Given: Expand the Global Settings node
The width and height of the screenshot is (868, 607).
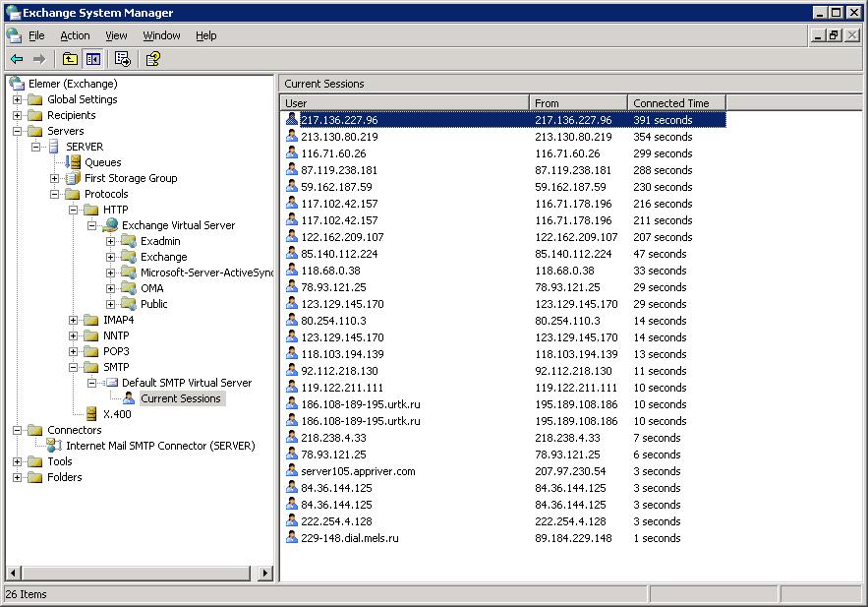Looking at the screenshot, I should (17, 99).
